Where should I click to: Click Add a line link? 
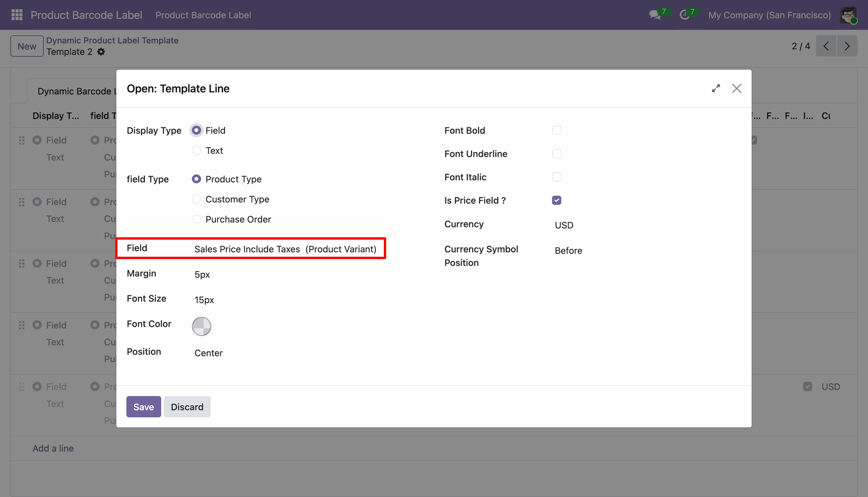click(53, 448)
